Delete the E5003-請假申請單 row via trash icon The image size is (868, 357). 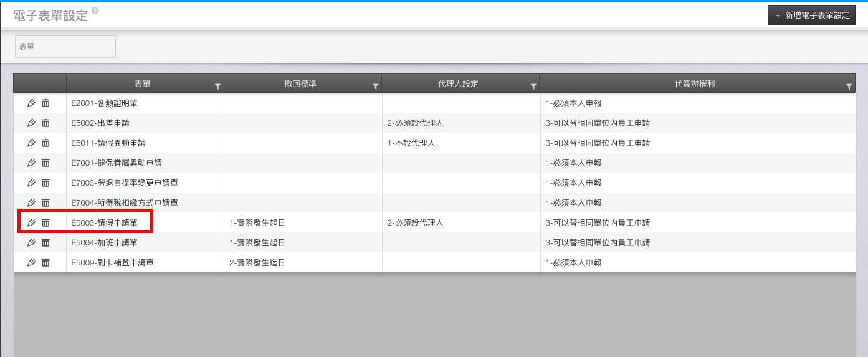pyautogui.click(x=45, y=222)
